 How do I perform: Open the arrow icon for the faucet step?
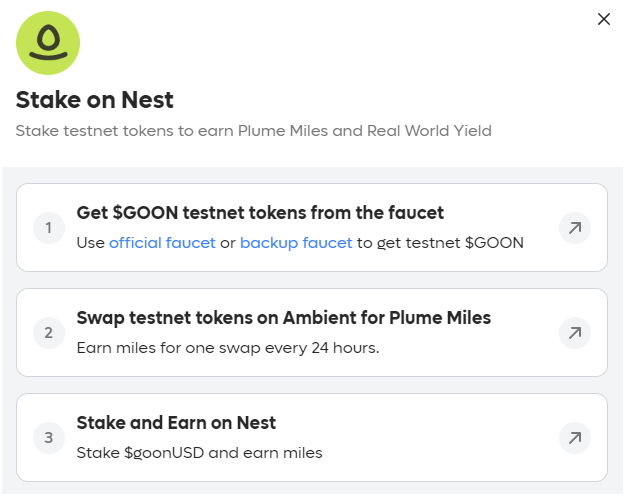tap(574, 228)
